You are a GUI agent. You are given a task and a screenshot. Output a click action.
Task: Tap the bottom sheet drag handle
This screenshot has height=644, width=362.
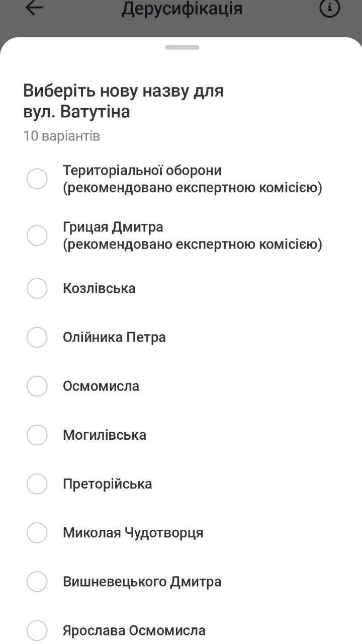click(x=182, y=47)
